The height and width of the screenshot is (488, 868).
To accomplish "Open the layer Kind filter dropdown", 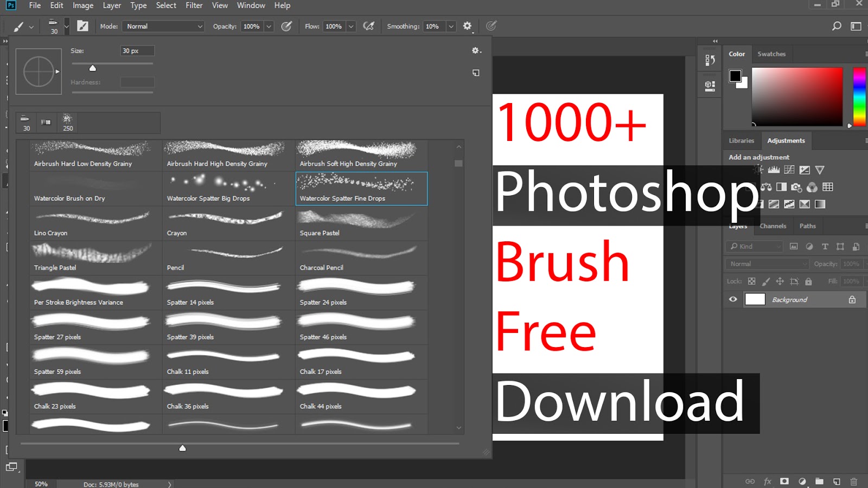I will coord(754,246).
